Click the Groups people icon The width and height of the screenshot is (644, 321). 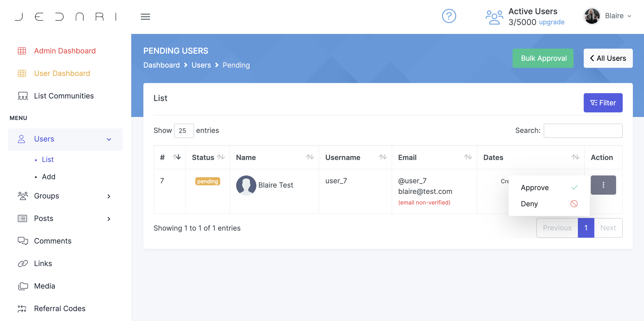tap(23, 196)
